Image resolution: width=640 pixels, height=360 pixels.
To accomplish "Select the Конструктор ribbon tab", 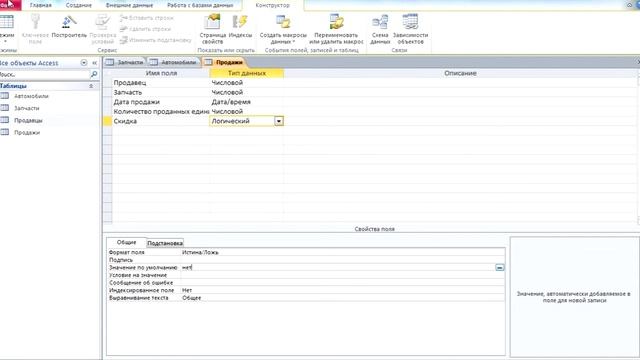I will (272, 5).
